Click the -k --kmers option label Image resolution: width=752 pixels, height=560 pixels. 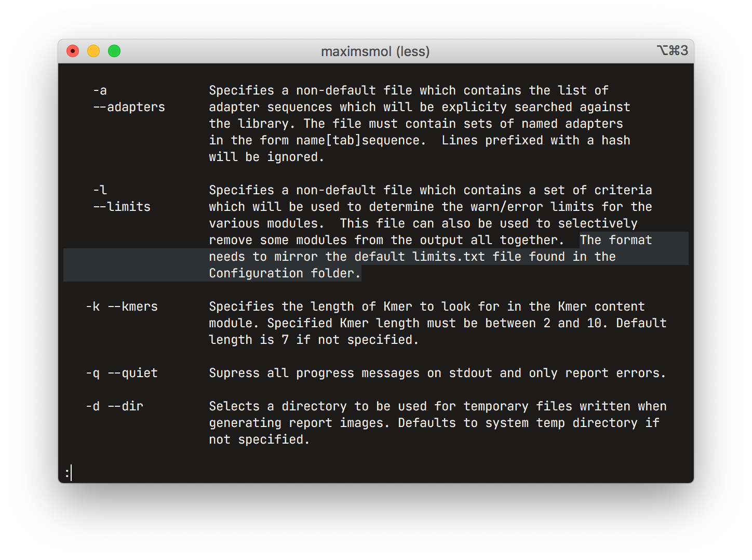122,306
